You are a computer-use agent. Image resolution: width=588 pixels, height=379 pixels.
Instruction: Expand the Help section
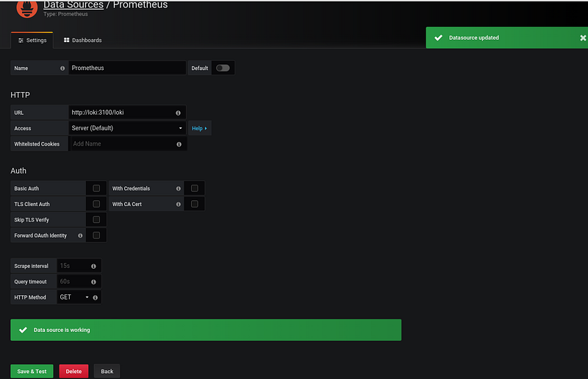tap(199, 128)
